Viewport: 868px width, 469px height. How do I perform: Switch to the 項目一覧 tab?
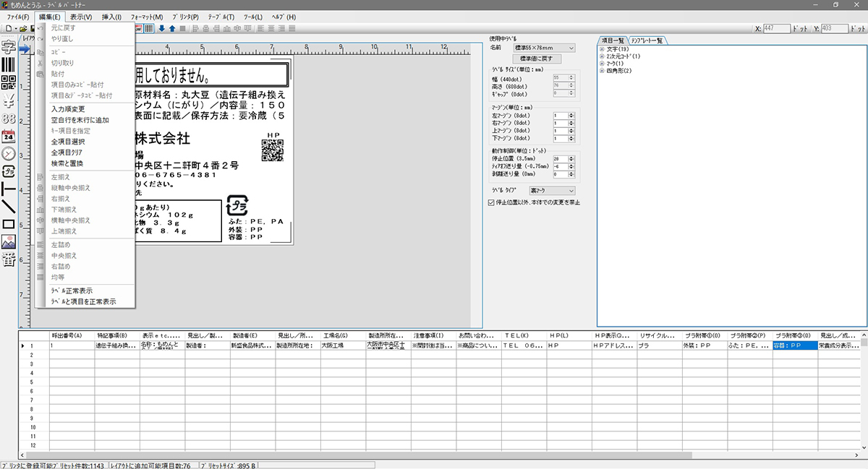(613, 40)
